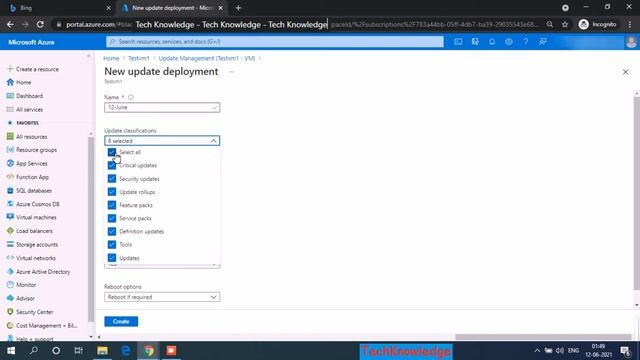
Task: Click the blade vertical scrollbar
Action: point(637,194)
